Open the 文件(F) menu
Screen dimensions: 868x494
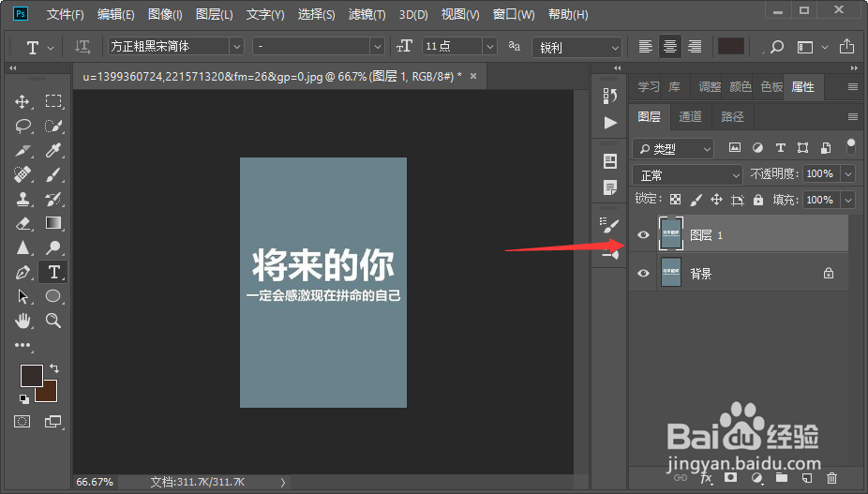(x=65, y=14)
